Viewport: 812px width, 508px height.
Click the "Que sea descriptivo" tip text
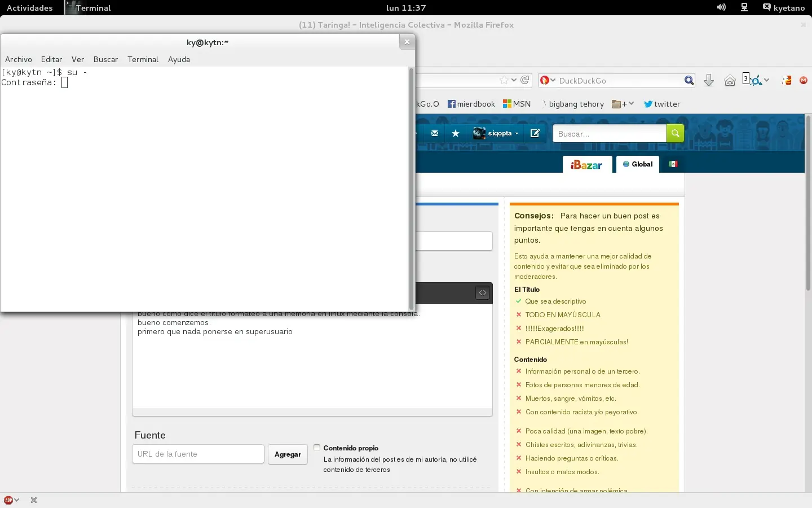[x=555, y=301]
